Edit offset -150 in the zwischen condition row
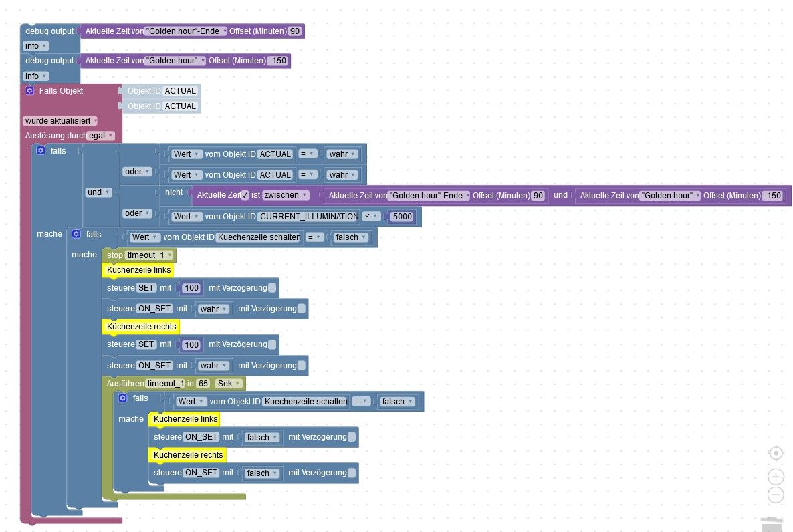 [x=772, y=196]
